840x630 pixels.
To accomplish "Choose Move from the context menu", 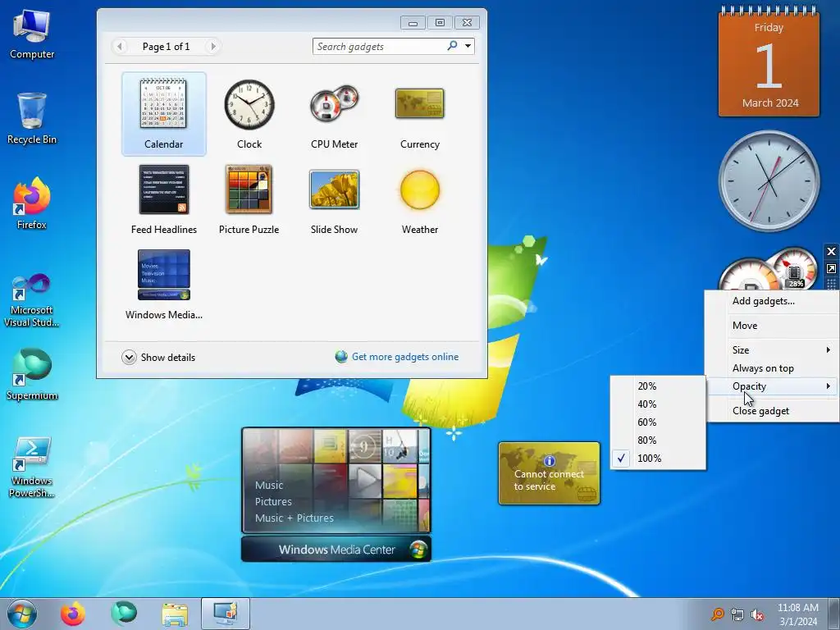I will click(772, 326).
